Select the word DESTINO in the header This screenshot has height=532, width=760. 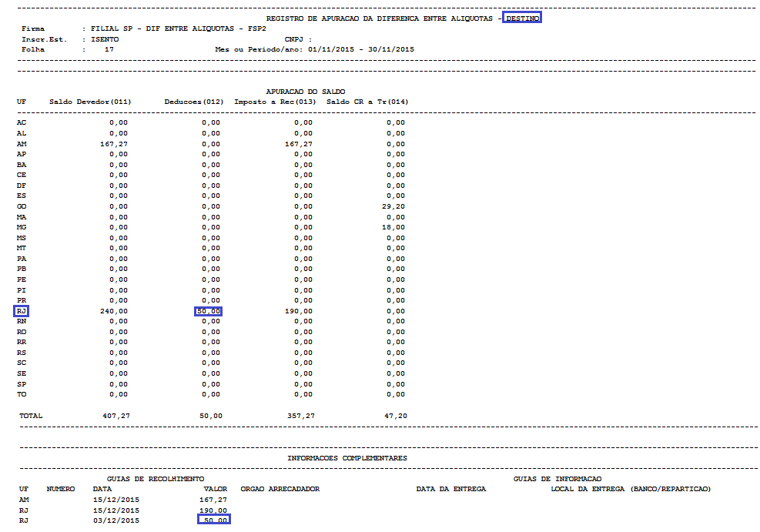[522, 18]
